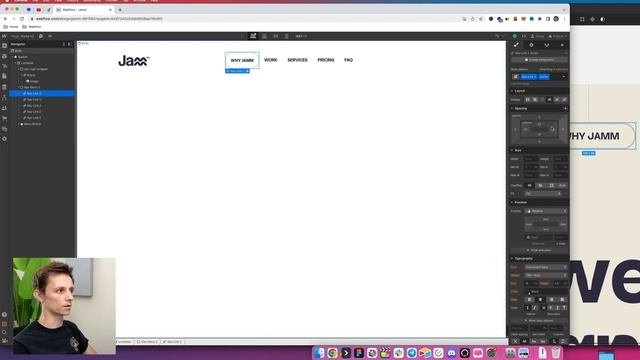Open the Assets panel
Screen dimensions: 640x360
pyautogui.click(x=4, y=129)
